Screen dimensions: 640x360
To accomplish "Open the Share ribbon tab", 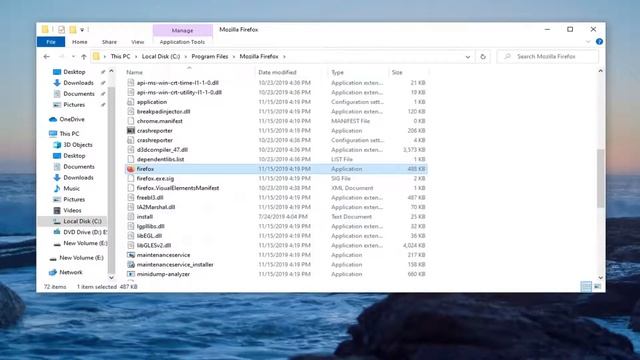I will click(x=109, y=42).
